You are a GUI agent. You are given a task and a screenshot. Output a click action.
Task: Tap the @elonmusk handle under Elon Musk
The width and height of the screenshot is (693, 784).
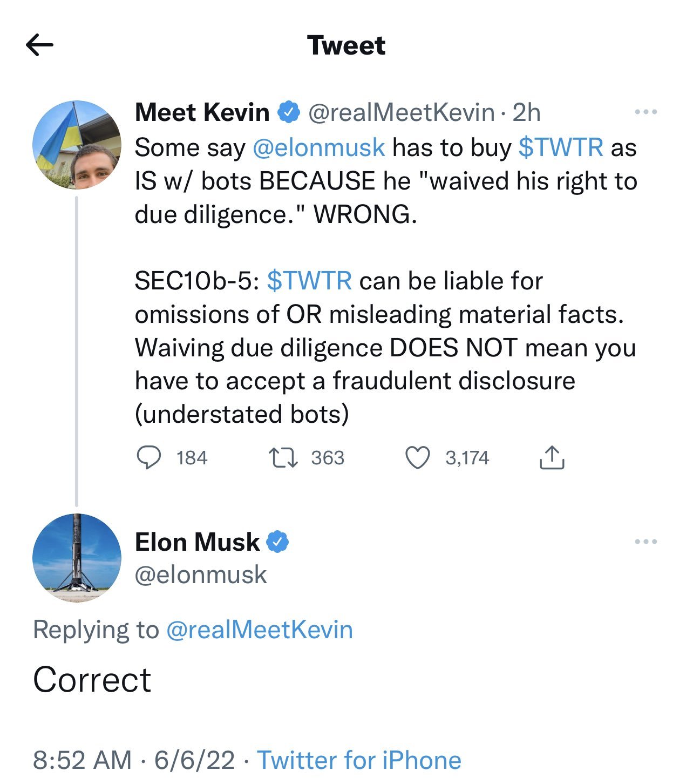click(201, 575)
